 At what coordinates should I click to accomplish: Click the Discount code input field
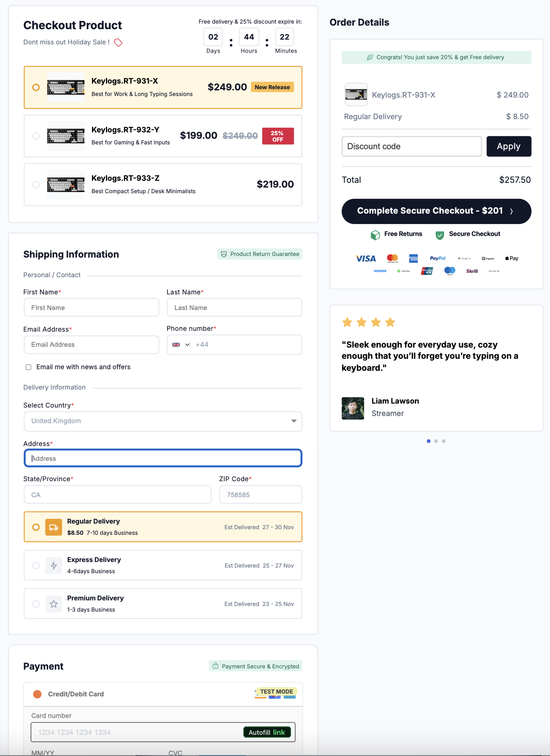[411, 146]
